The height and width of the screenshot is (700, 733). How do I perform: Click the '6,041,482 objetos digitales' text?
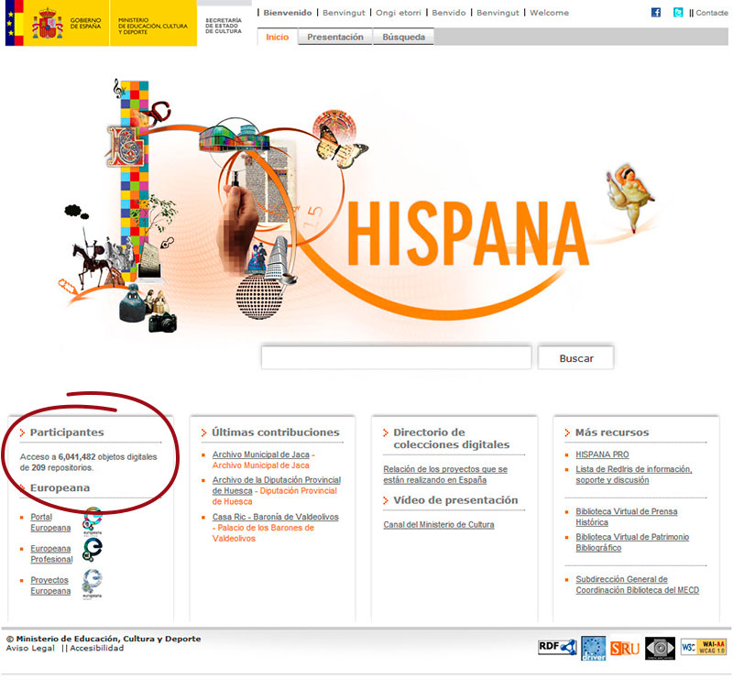[107, 457]
